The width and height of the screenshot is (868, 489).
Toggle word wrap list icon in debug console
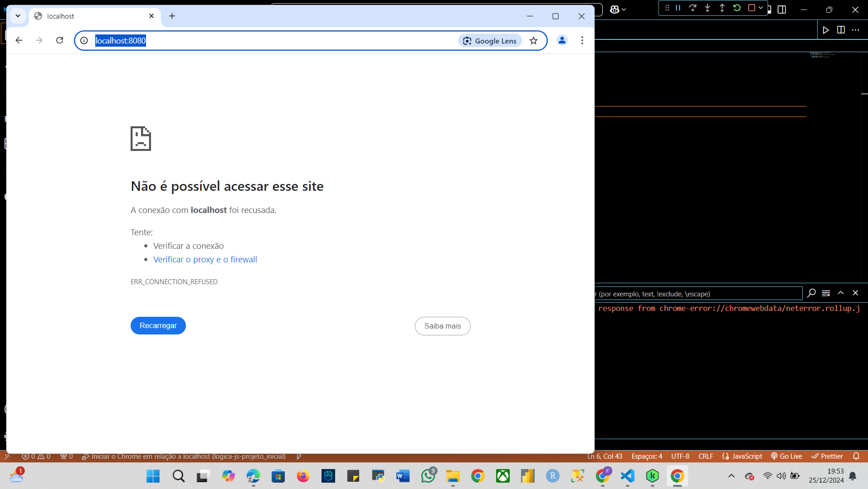pyautogui.click(x=826, y=293)
